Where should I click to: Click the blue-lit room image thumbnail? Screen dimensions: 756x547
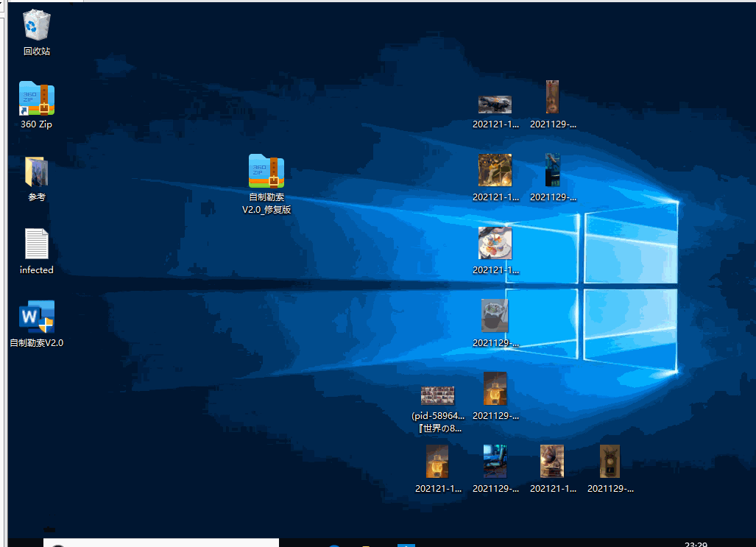pyautogui.click(x=495, y=462)
